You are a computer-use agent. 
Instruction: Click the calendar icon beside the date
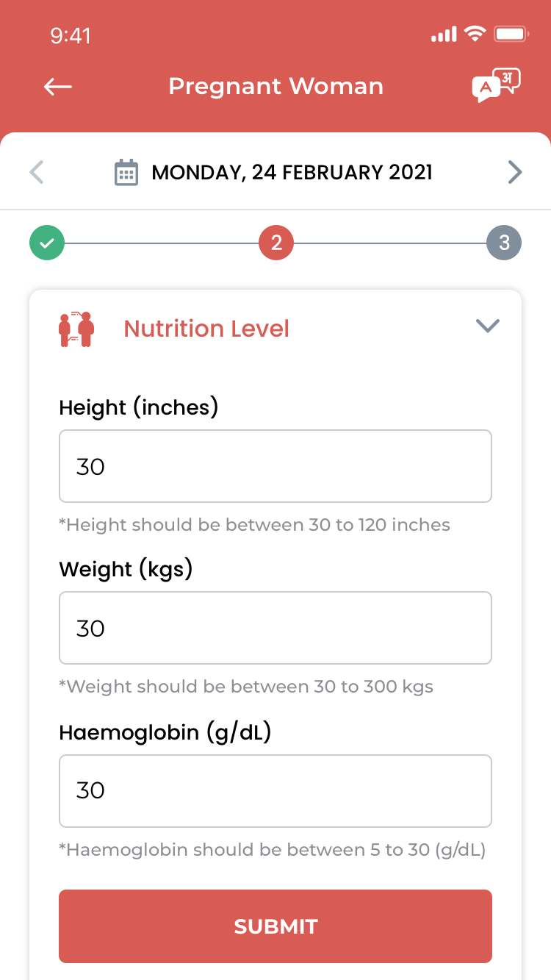coord(126,173)
